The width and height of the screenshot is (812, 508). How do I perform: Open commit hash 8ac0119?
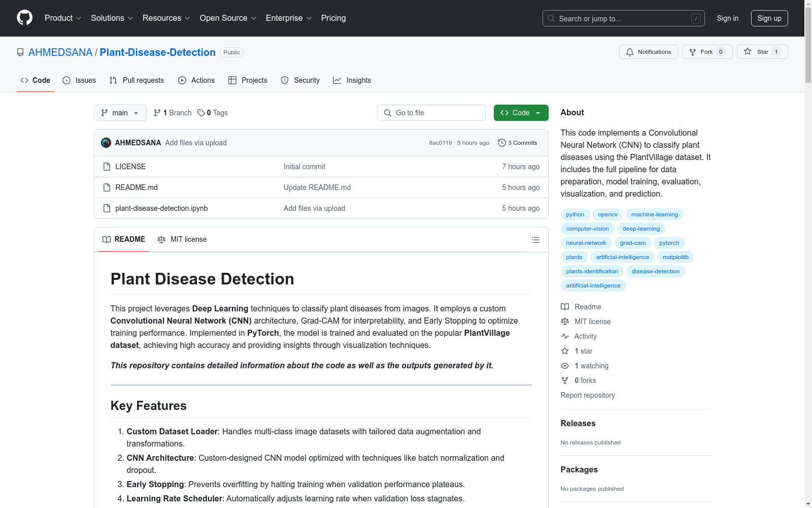441,143
